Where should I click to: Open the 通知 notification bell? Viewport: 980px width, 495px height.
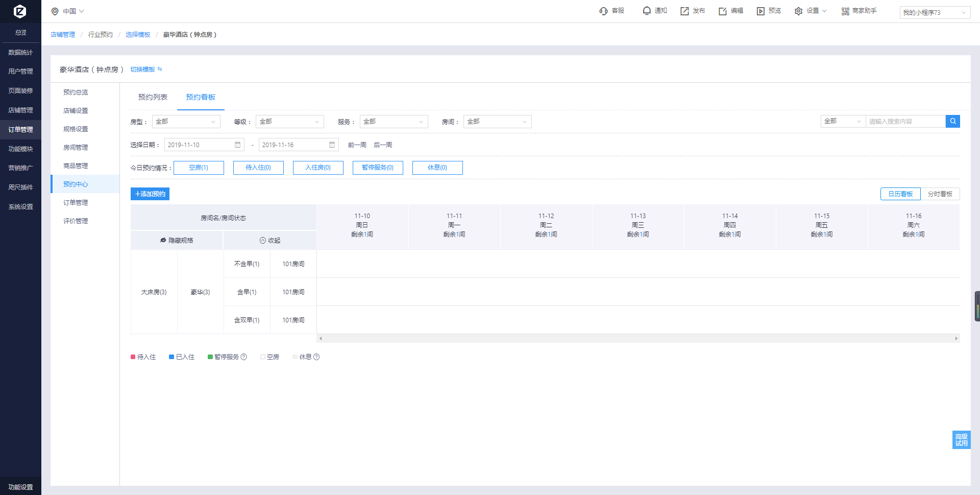[x=647, y=11]
